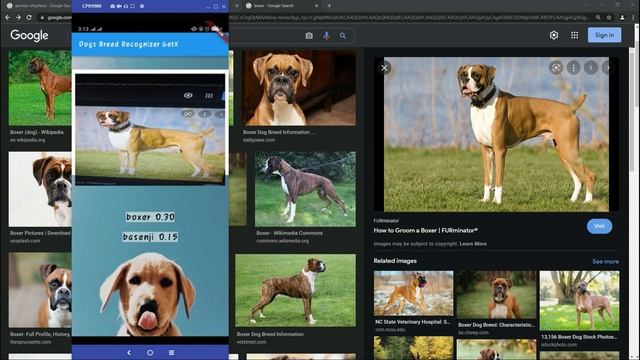The width and height of the screenshot is (640, 360).
Task: Open the settings gear in the mirroring window title bar
Action: click(x=142, y=6)
